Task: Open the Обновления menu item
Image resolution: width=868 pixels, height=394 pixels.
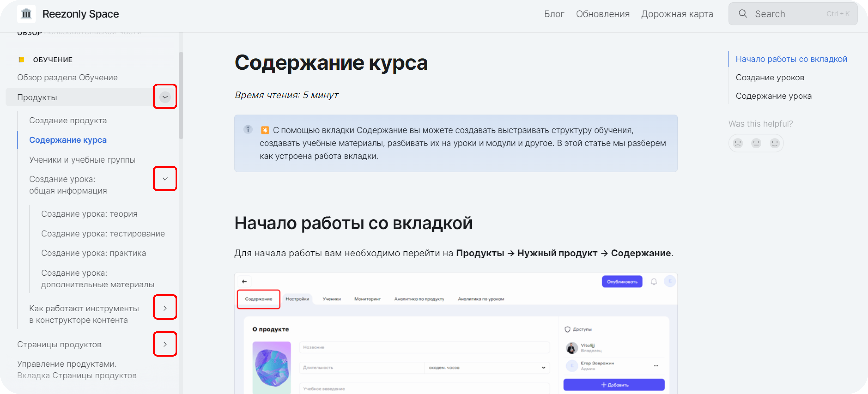Action: 602,14
